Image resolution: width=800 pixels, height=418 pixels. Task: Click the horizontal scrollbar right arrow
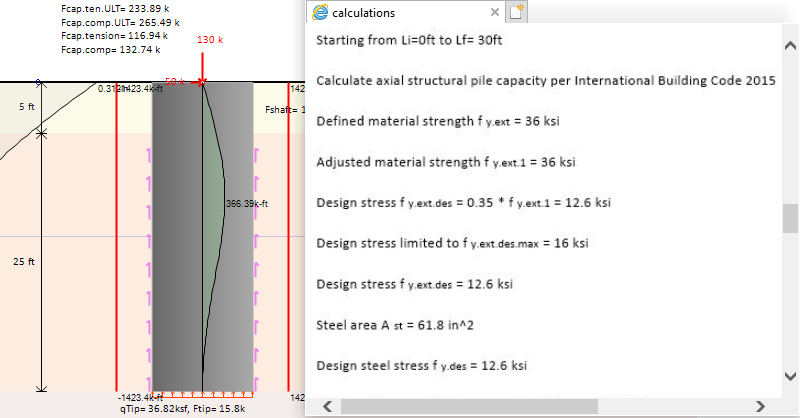click(x=760, y=406)
